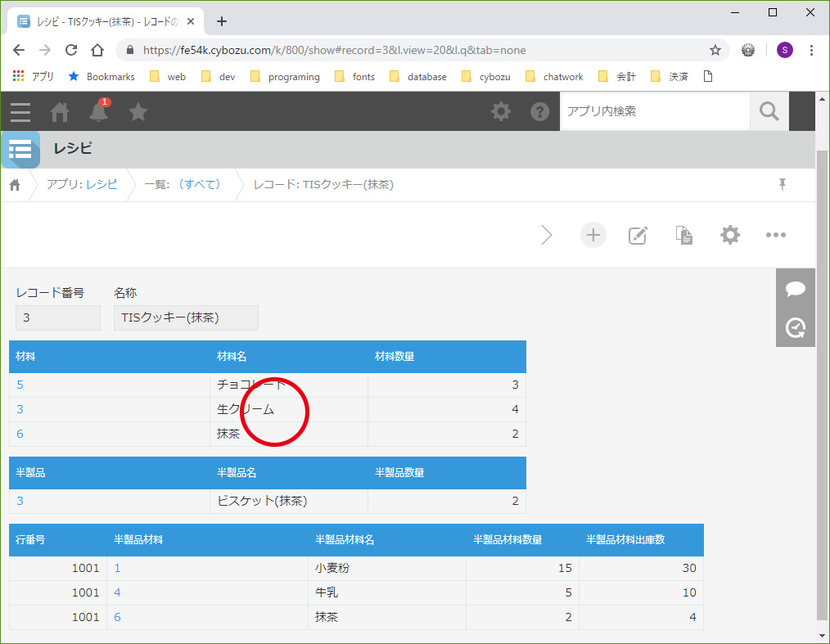The width and height of the screenshot is (830, 644).
Task: Open fonts bookmarks folder
Action: click(x=354, y=77)
